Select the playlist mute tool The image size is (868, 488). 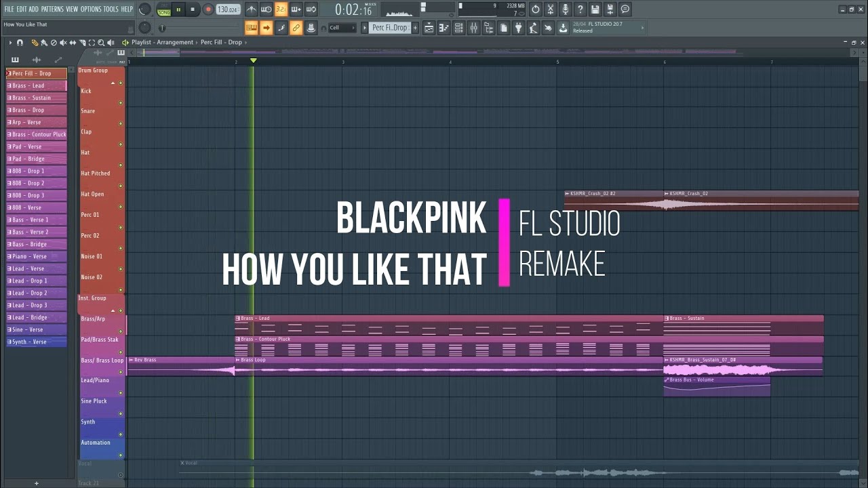point(63,42)
